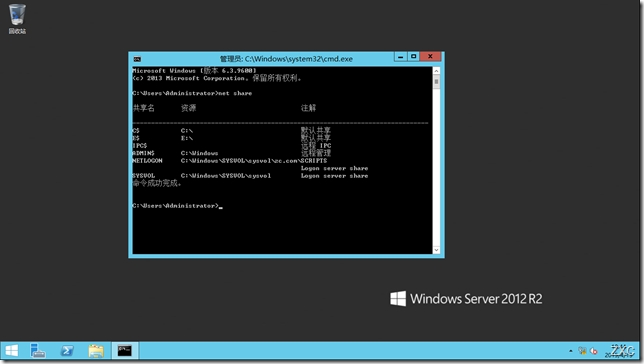The image size is (644, 364).
Task: Maximize the cmd.exe window
Action: (414, 57)
